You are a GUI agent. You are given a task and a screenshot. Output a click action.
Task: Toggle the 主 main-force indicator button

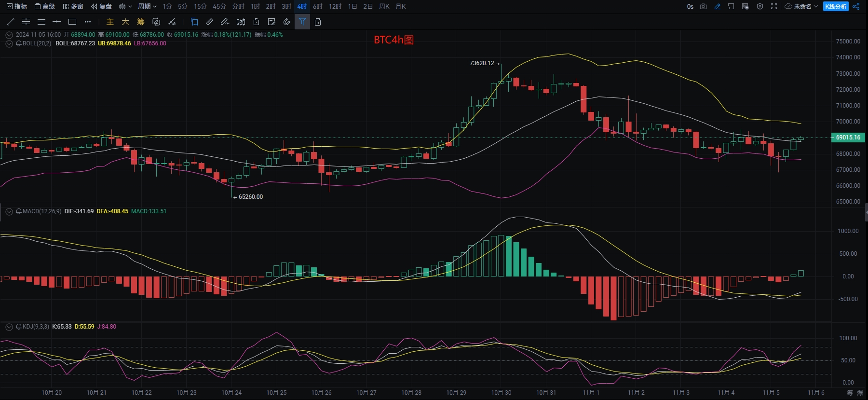point(110,22)
